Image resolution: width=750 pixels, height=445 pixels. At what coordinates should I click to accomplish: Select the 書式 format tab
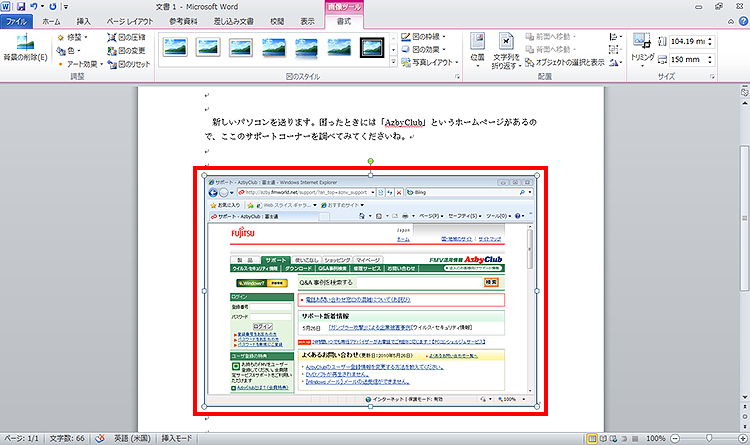click(343, 22)
